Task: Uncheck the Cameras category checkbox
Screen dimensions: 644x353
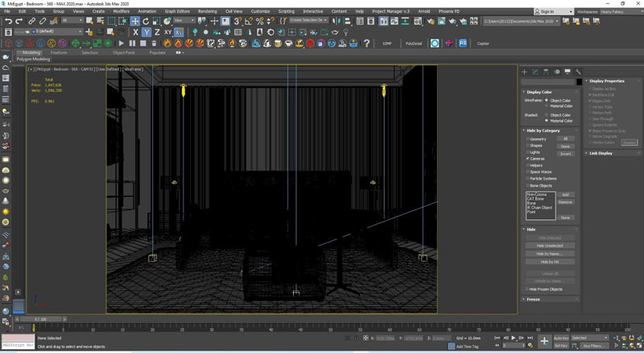Action: (x=528, y=159)
